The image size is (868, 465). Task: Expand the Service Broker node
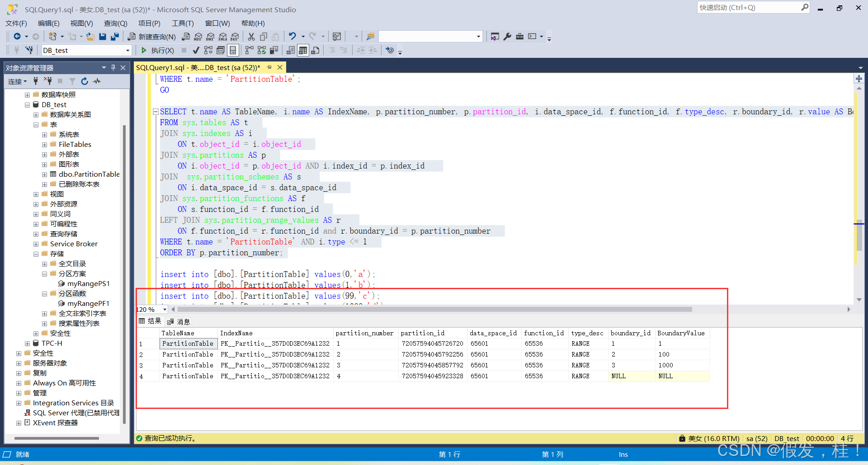point(36,244)
